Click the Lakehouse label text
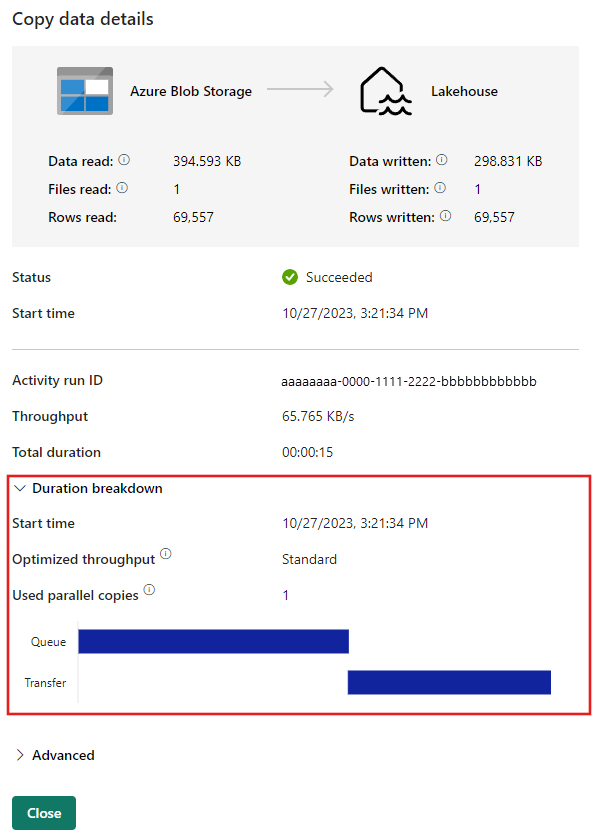 point(464,92)
